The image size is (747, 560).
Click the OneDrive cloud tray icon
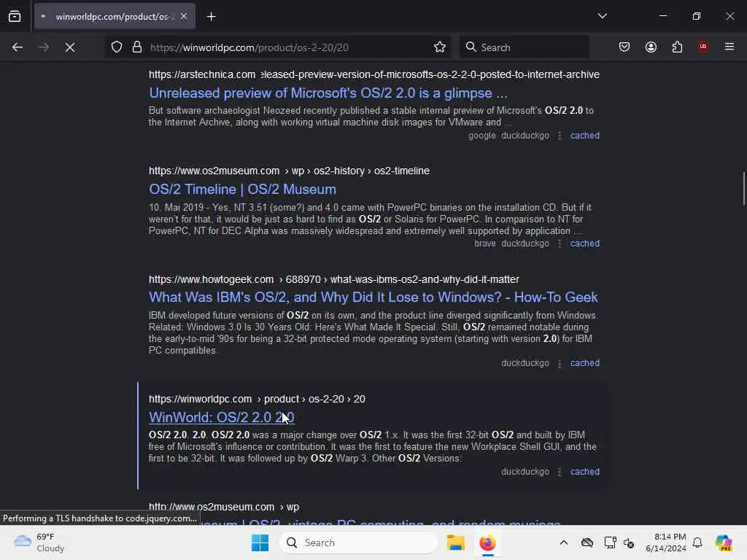coord(587,542)
